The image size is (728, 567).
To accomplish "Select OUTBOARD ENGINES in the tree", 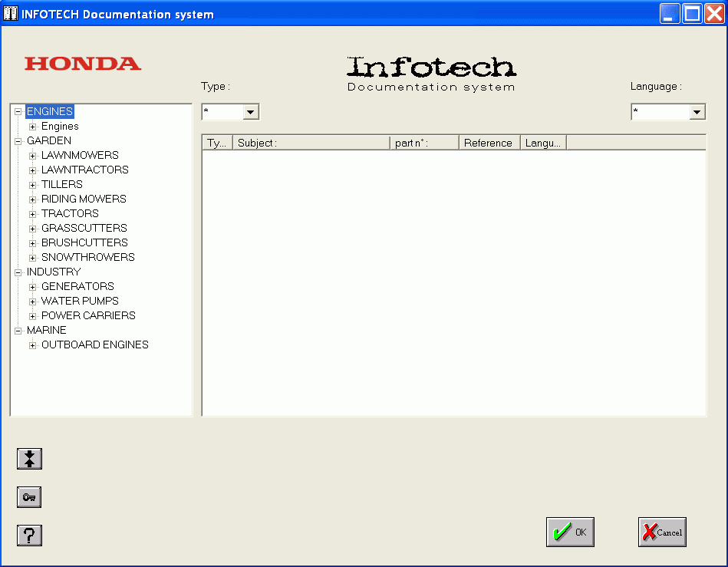I will tap(94, 344).
